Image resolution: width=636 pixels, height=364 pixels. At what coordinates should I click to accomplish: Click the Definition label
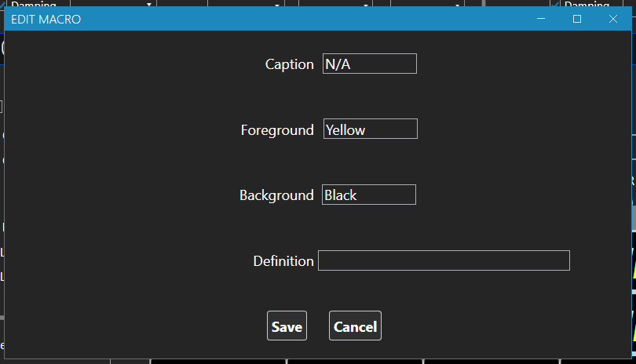283,261
